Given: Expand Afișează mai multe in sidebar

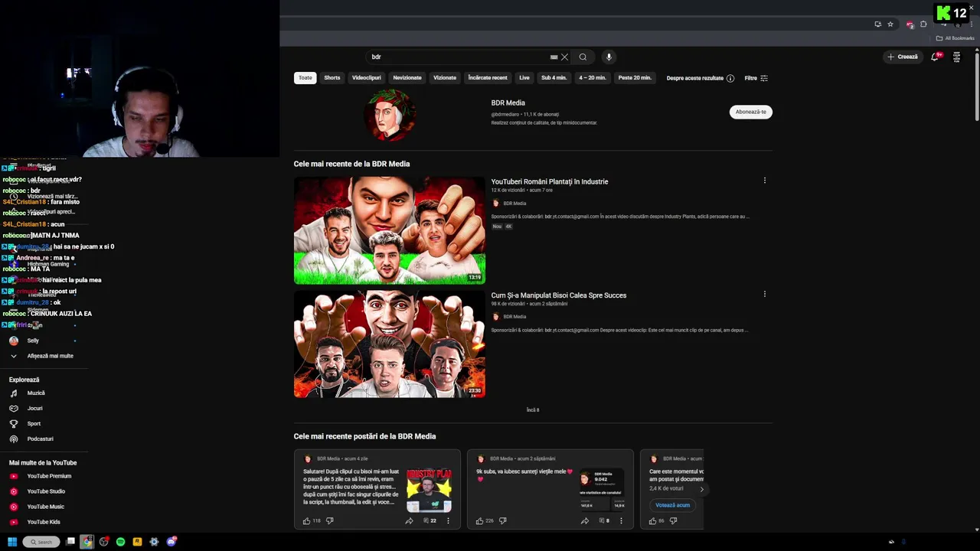Looking at the screenshot, I should tap(43, 356).
